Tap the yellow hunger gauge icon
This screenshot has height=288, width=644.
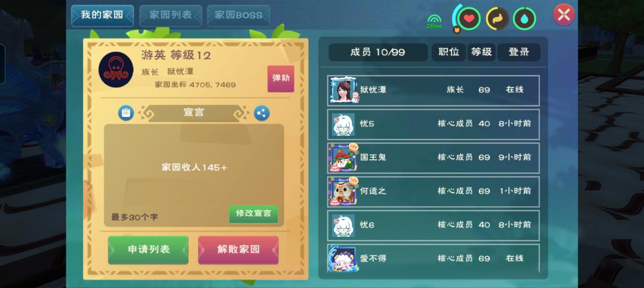[x=497, y=19]
